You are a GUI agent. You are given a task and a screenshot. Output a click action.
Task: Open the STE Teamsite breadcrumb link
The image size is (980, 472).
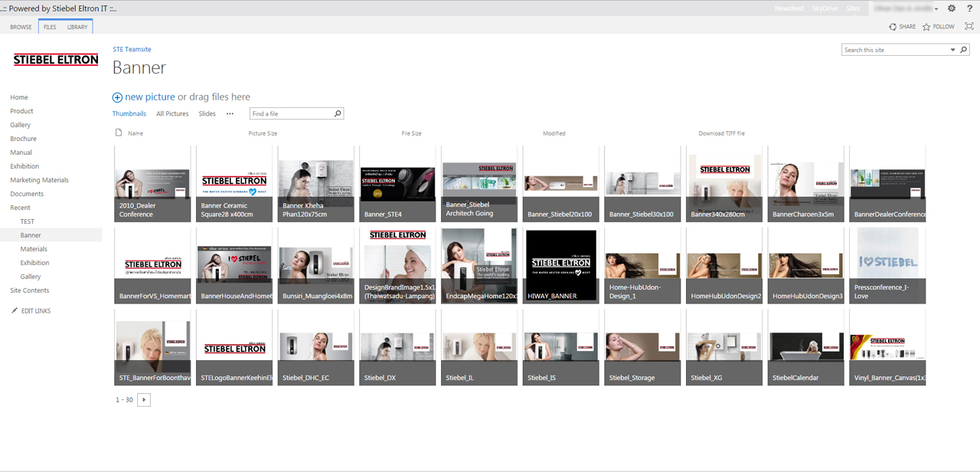point(132,48)
